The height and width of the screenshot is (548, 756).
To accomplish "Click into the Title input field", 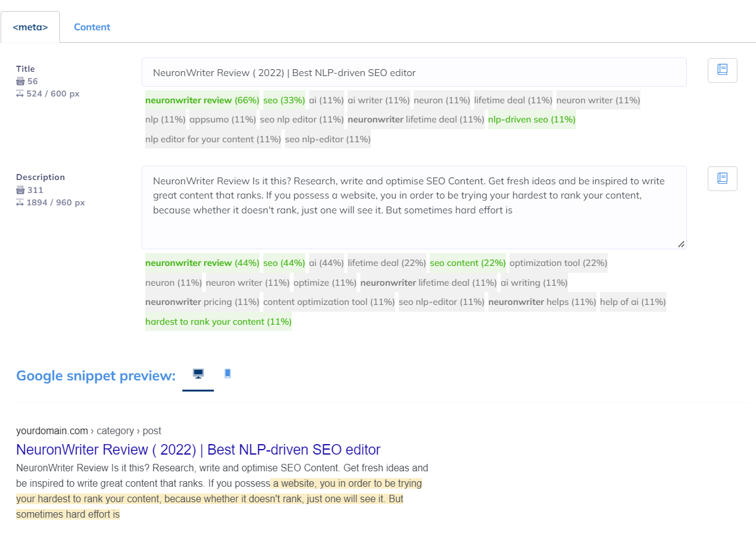I will pyautogui.click(x=414, y=72).
